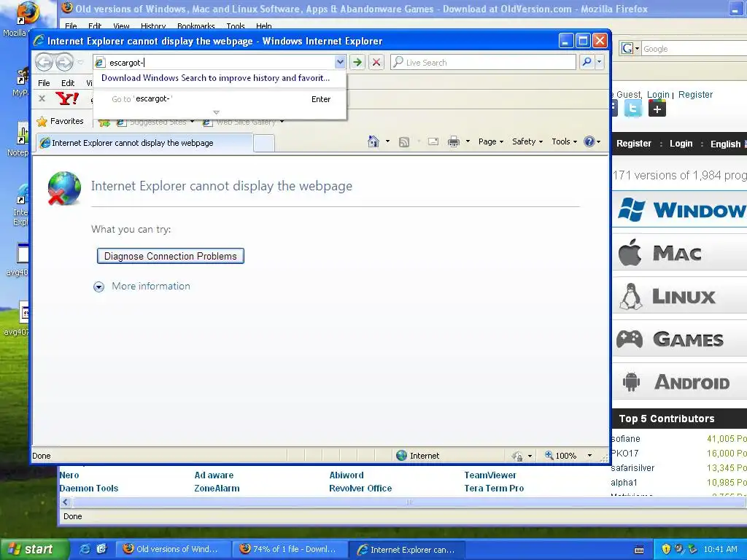Click the IE zoom magnifier in status bar
The width and height of the screenshot is (747, 560).
coord(549,456)
